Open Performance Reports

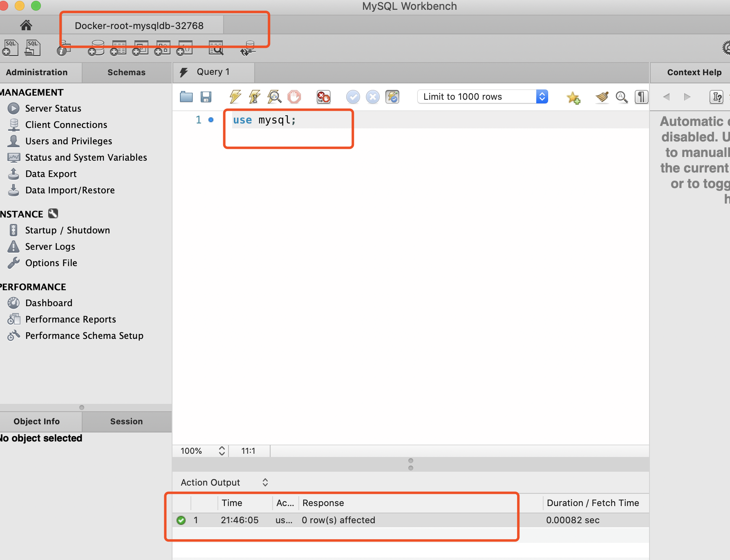coord(71,319)
